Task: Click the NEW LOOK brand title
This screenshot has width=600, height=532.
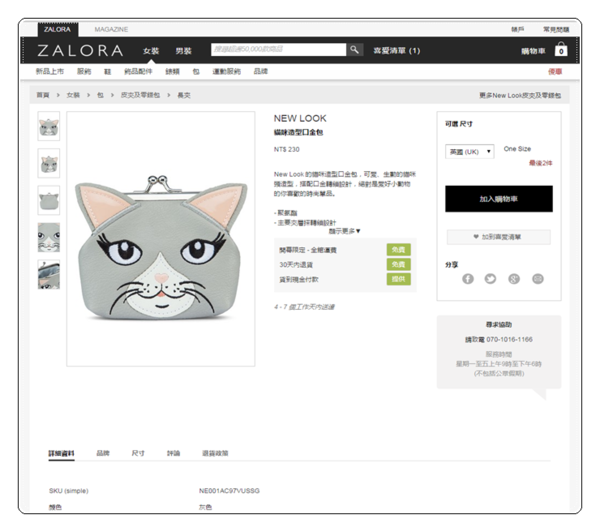Action: [x=300, y=118]
